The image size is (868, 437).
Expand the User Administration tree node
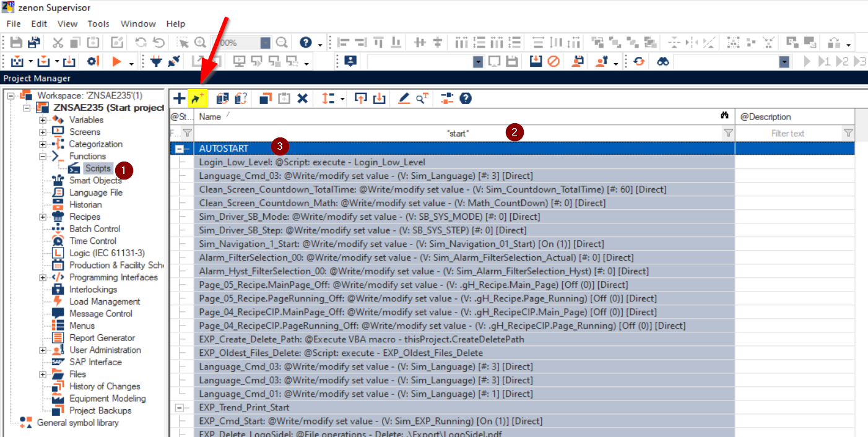point(43,350)
